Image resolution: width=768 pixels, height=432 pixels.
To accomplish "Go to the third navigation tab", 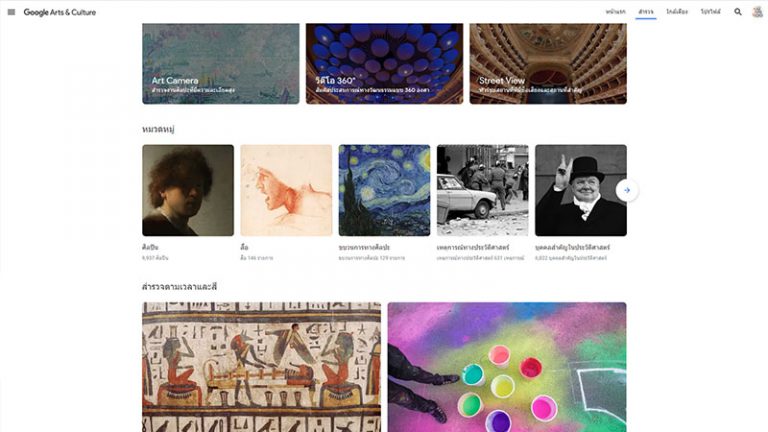I will [x=677, y=12].
